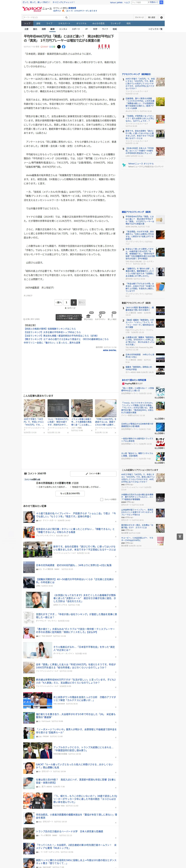186x868 pixels.
Task: Open 大手企業の平均年収トップ60 link
Action: [x=52, y=332]
